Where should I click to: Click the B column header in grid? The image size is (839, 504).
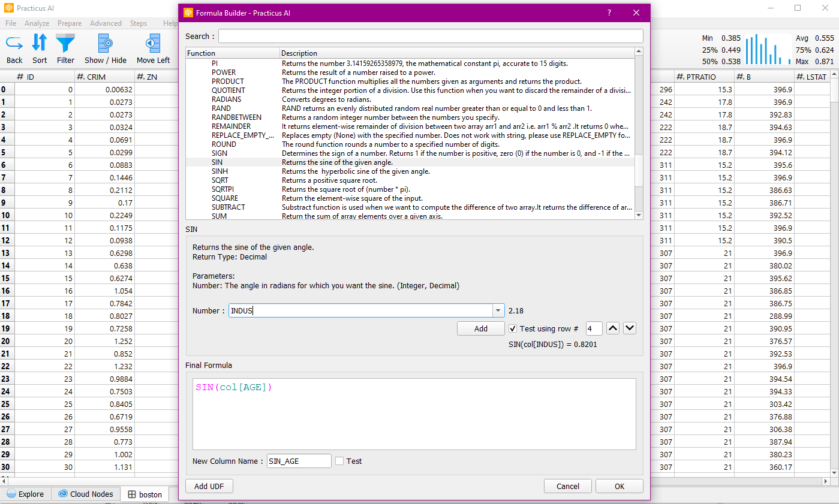coord(764,77)
